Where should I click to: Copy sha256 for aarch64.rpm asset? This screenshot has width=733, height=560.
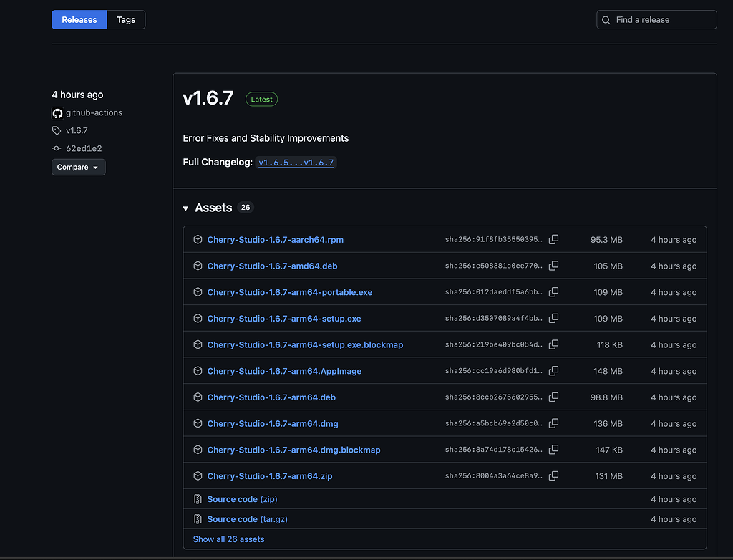click(553, 239)
